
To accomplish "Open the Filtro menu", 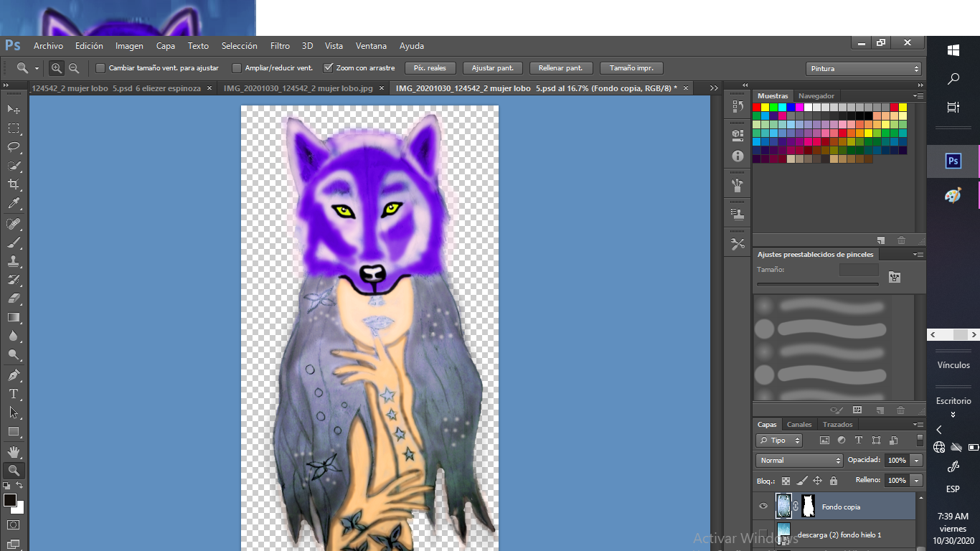I will pos(280,46).
